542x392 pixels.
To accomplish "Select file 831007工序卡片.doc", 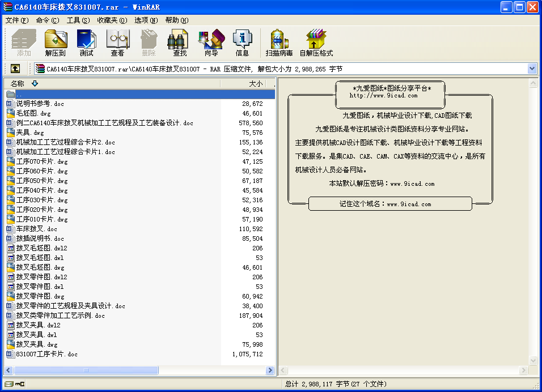I will [x=46, y=354].
